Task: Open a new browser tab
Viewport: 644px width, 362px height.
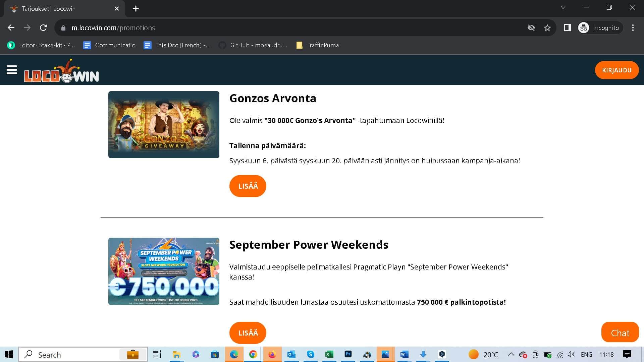Action: [x=136, y=9]
